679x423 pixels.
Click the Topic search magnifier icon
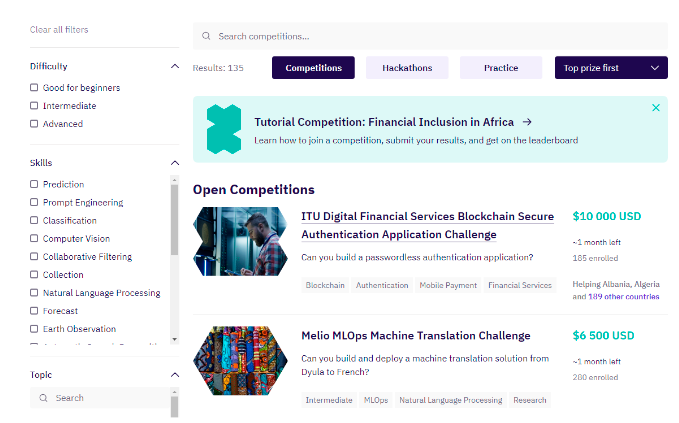click(43, 397)
